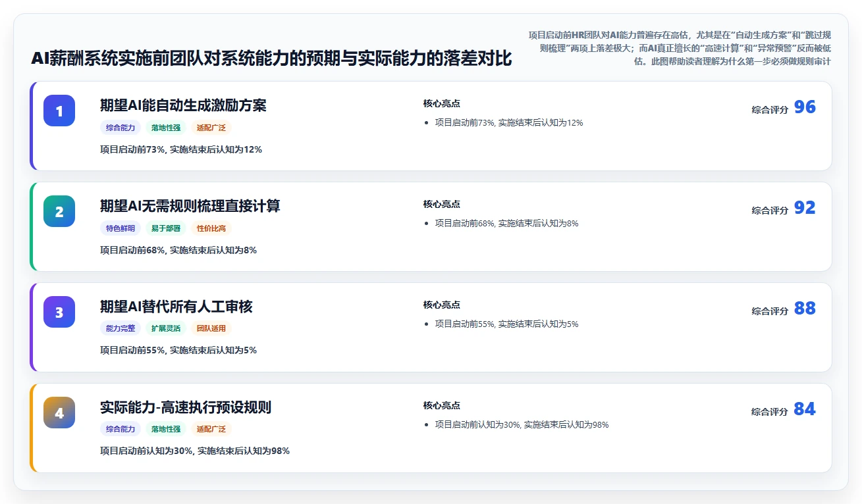Click the bullet 项目启动前认知为30%, 实施结束后认知为98%
The width and height of the screenshot is (862, 504).
[522, 424]
